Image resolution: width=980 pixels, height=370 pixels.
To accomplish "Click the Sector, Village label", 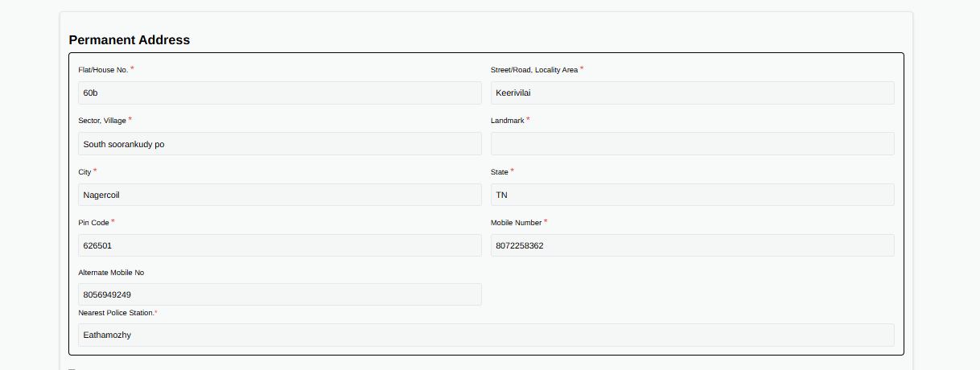I will [102, 121].
